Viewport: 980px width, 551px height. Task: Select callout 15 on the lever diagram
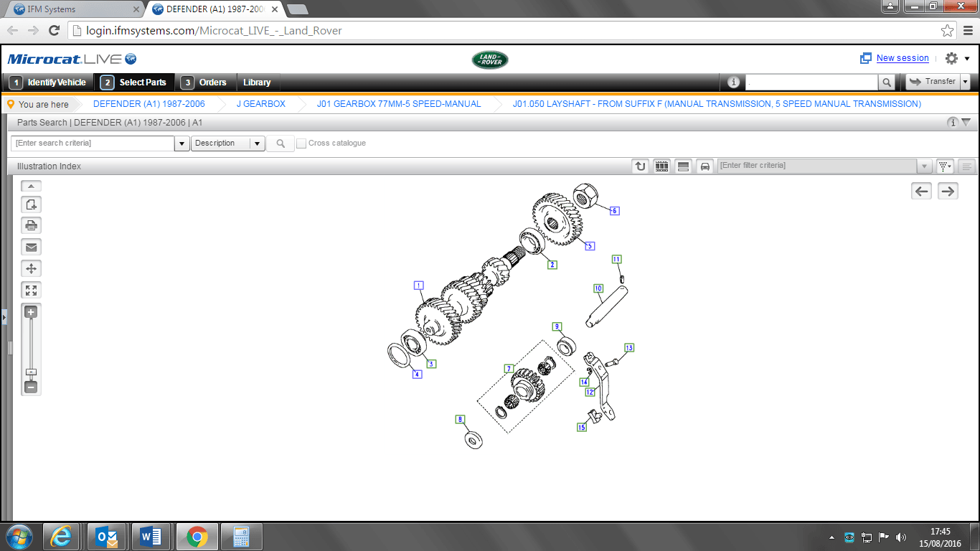click(x=582, y=427)
